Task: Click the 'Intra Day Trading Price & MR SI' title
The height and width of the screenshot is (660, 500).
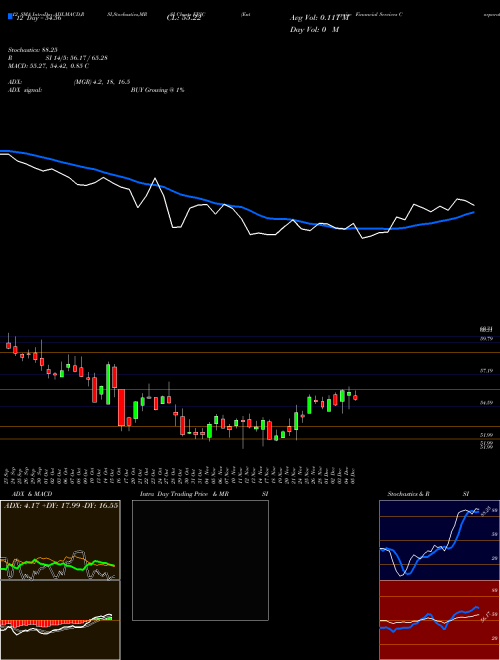Action: 204,494
